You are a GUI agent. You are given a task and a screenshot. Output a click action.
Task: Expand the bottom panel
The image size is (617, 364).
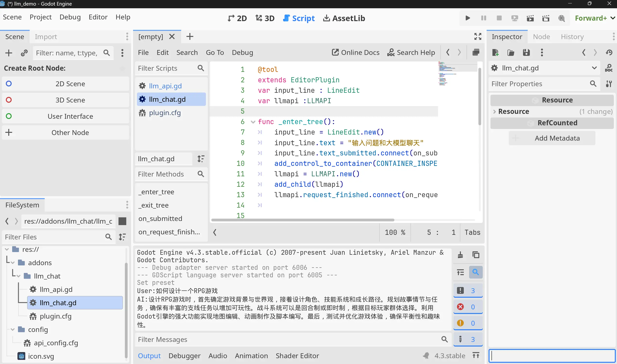coord(476,356)
